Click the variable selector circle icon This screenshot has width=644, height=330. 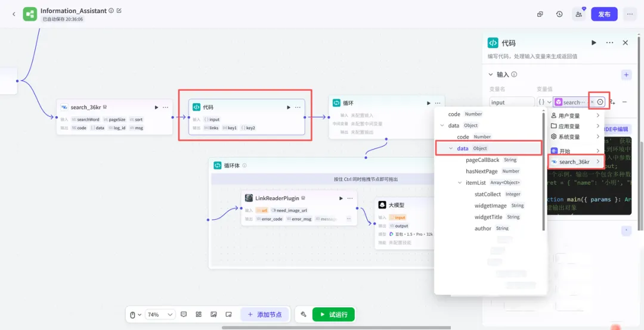tap(600, 102)
